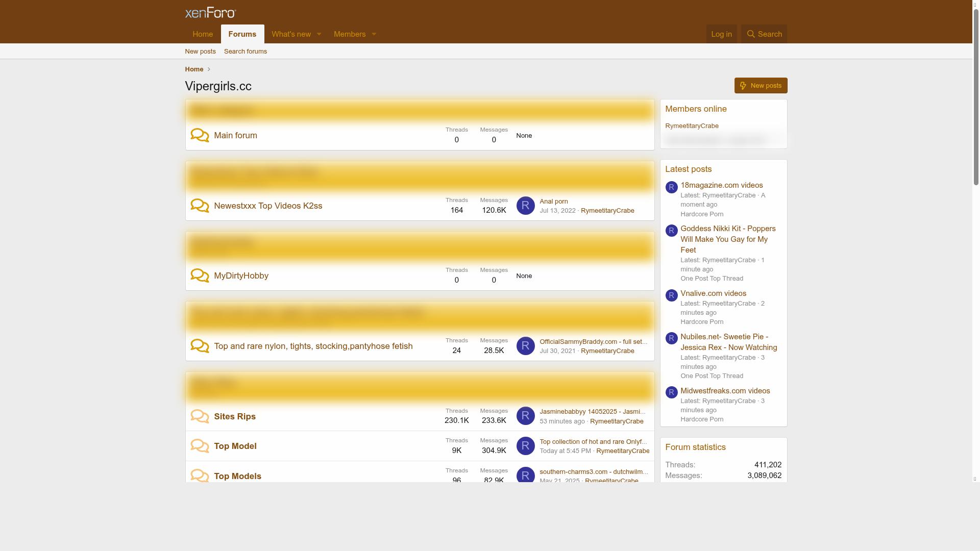Open the Search button in header

pos(764,34)
